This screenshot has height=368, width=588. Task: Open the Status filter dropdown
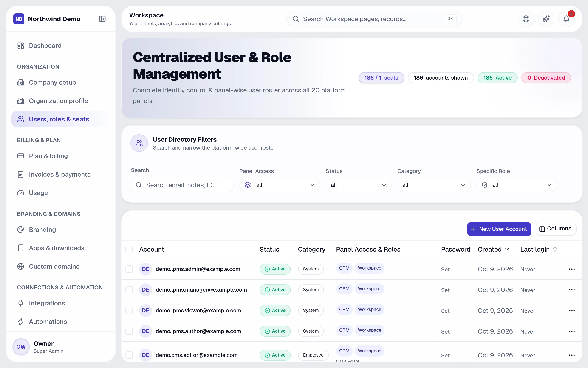358,185
